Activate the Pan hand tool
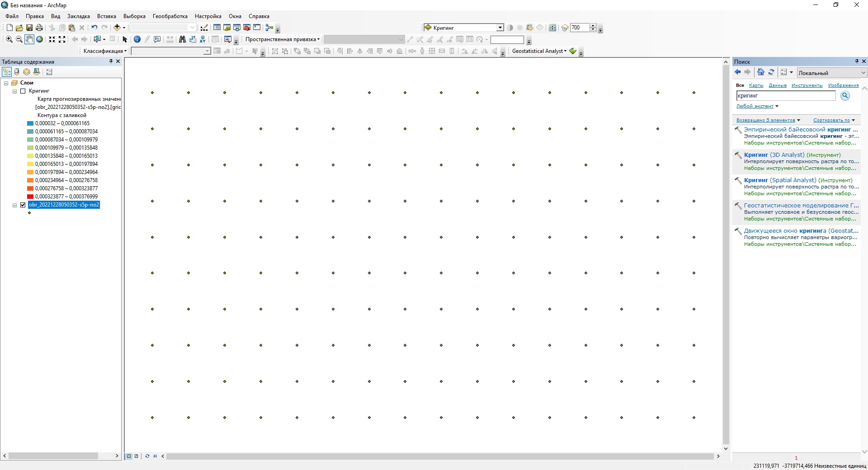This screenshot has height=470, width=868. point(29,39)
